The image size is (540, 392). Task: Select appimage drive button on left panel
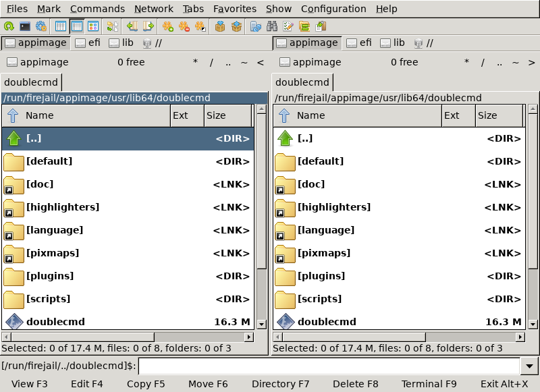36,43
